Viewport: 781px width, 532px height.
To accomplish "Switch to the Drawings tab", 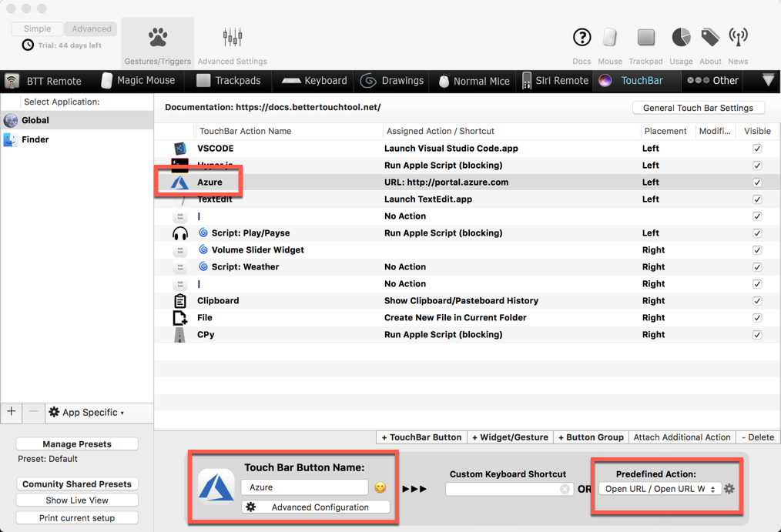I will pyautogui.click(x=393, y=81).
